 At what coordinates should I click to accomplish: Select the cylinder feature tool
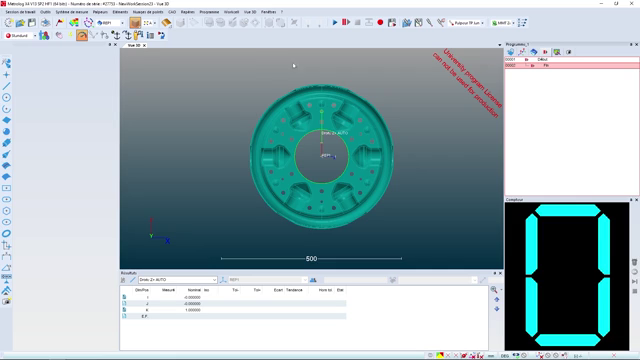coord(6,143)
